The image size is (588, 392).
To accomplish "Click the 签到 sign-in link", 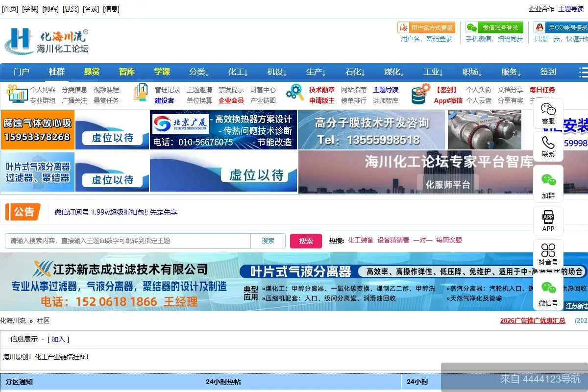I will coord(547,72).
